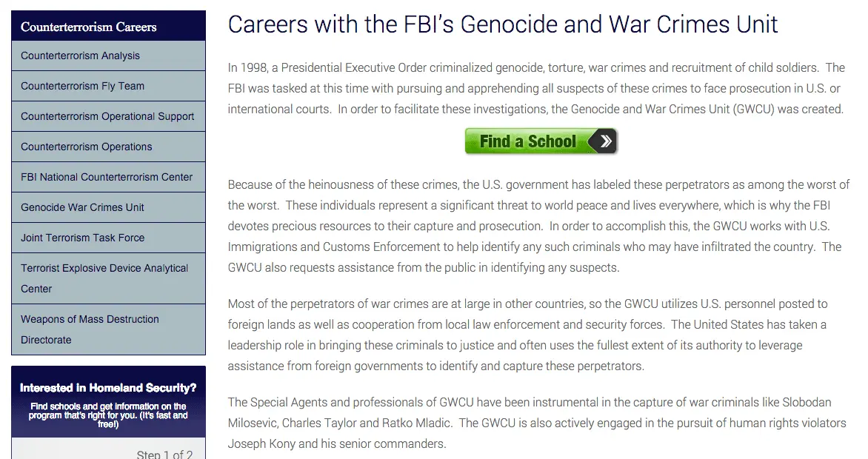Click the Step 1 of 2 label

point(164,454)
